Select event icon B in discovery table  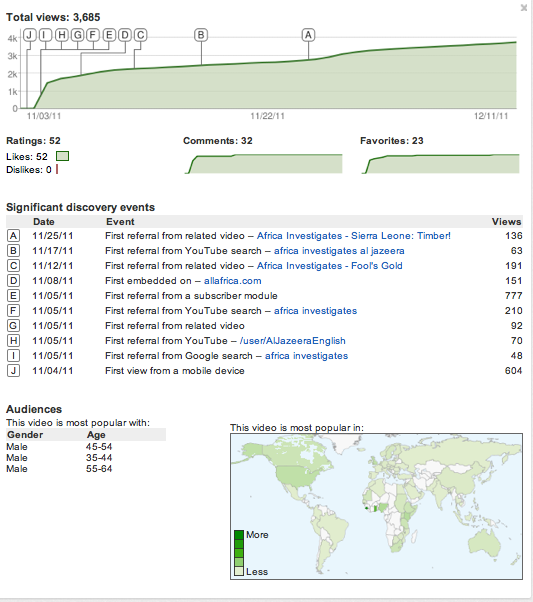point(13,251)
